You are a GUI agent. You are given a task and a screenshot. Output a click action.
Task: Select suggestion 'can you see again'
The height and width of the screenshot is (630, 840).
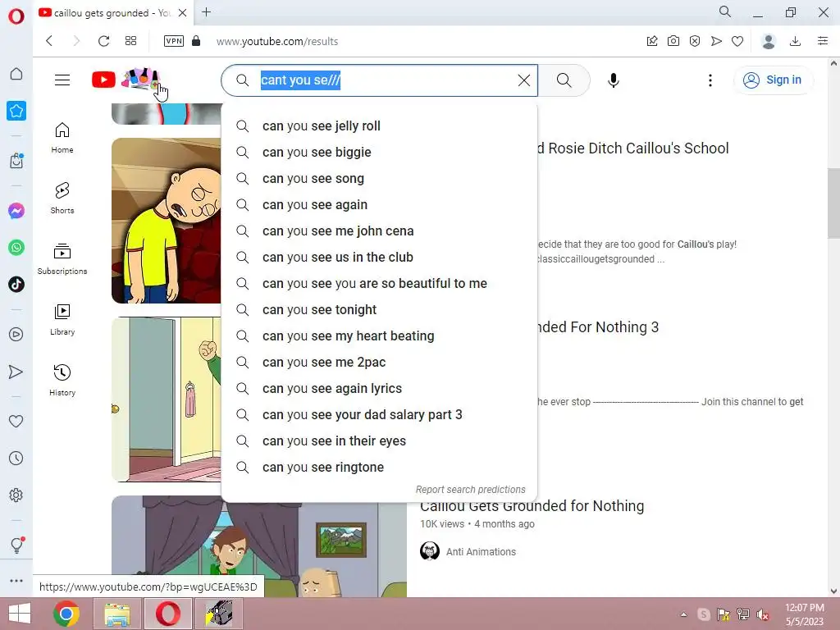point(379,204)
